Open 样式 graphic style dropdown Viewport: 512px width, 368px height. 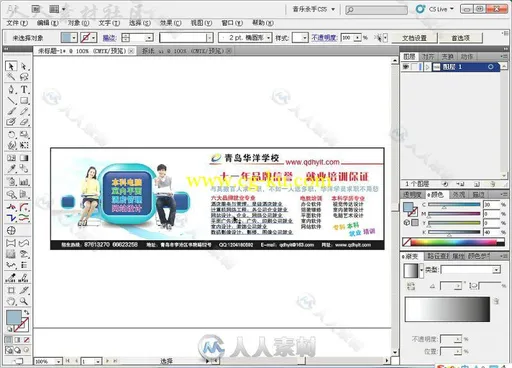coord(305,38)
